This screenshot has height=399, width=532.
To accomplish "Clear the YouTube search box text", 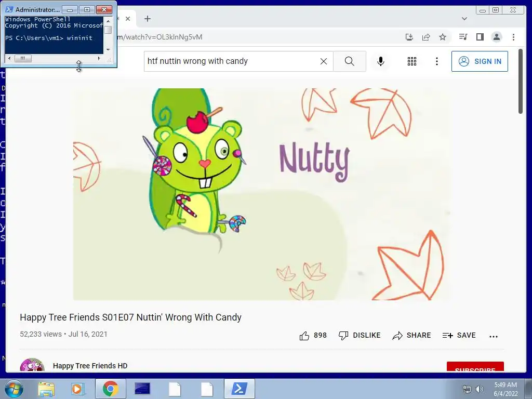I will pos(324,61).
